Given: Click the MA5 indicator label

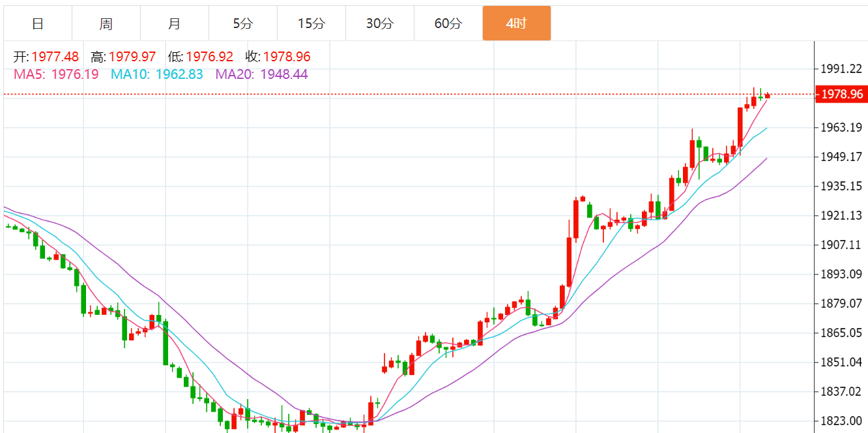Looking at the screenshot, I should click(x=29, y=74).
